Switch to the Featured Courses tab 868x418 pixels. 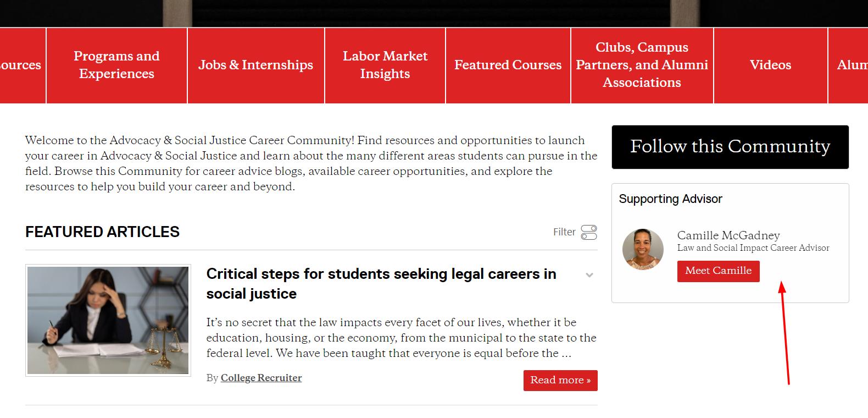[508, 65]
